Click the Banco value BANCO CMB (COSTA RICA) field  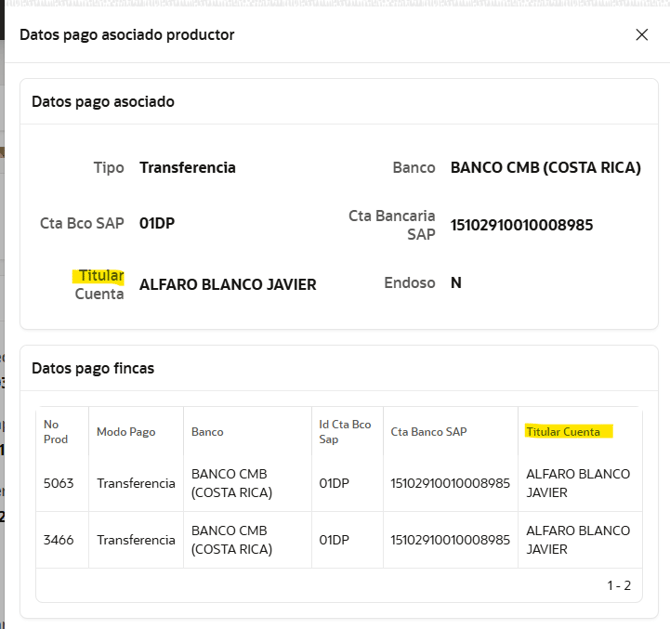[545, 168]
